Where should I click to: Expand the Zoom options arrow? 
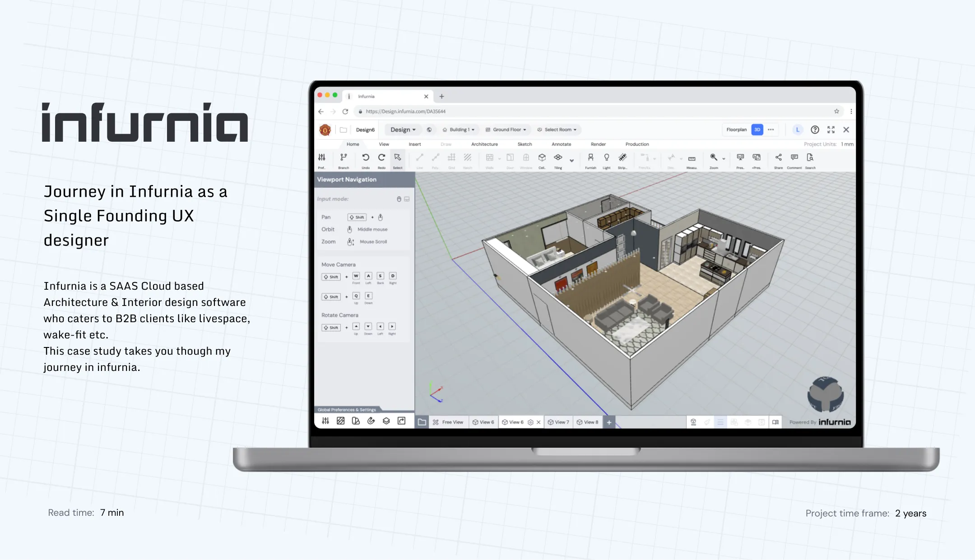(x=724, y=159)
